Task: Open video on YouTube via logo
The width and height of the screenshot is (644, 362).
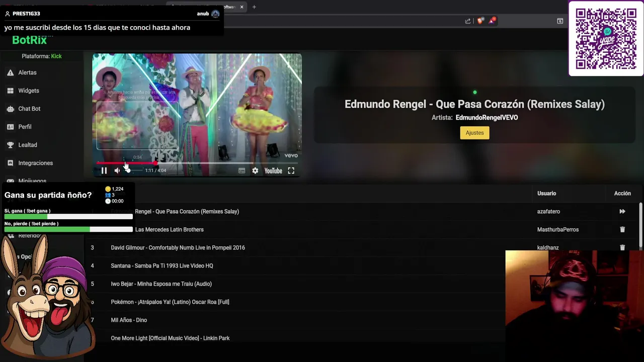Action: (273, 171)
